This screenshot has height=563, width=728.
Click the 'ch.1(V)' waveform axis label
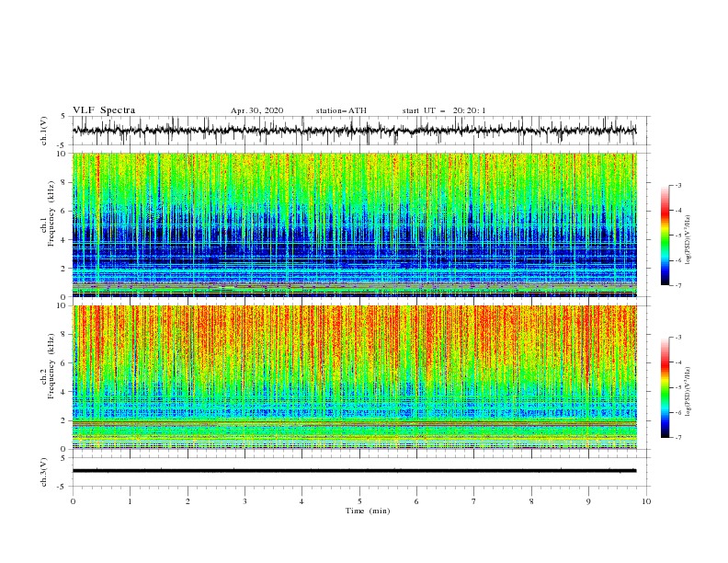point(44,131)
